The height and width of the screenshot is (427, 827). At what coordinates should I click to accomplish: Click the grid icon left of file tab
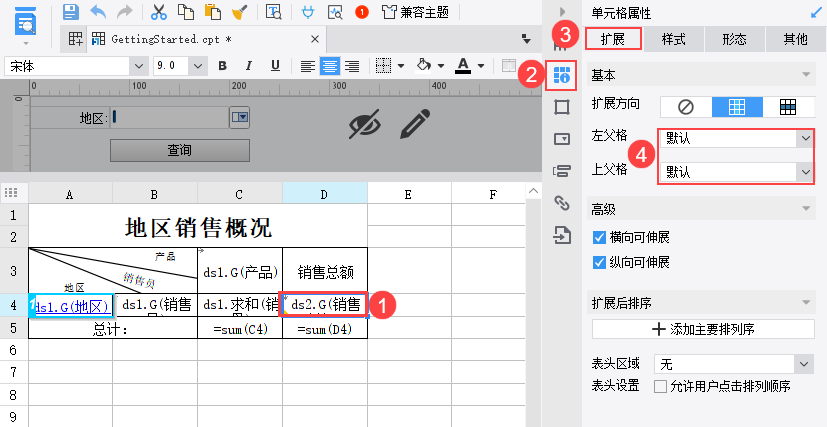tap(75, 39)
